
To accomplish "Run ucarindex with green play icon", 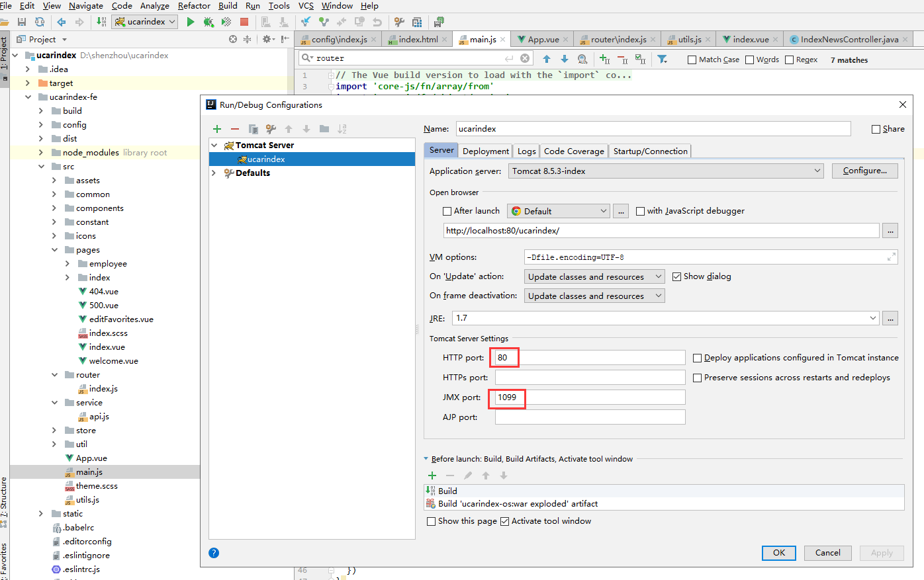I will tap(191, 22).
